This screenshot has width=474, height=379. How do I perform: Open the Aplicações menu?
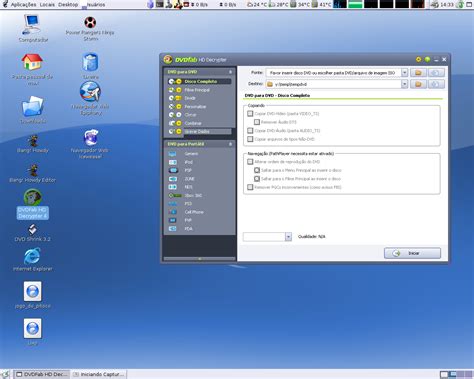point(23,5)
